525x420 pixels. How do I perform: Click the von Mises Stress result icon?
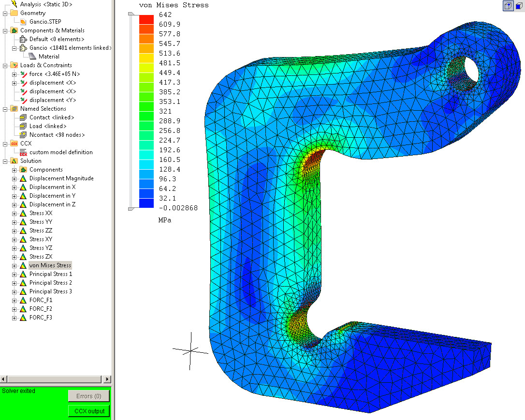coord(23,265)
